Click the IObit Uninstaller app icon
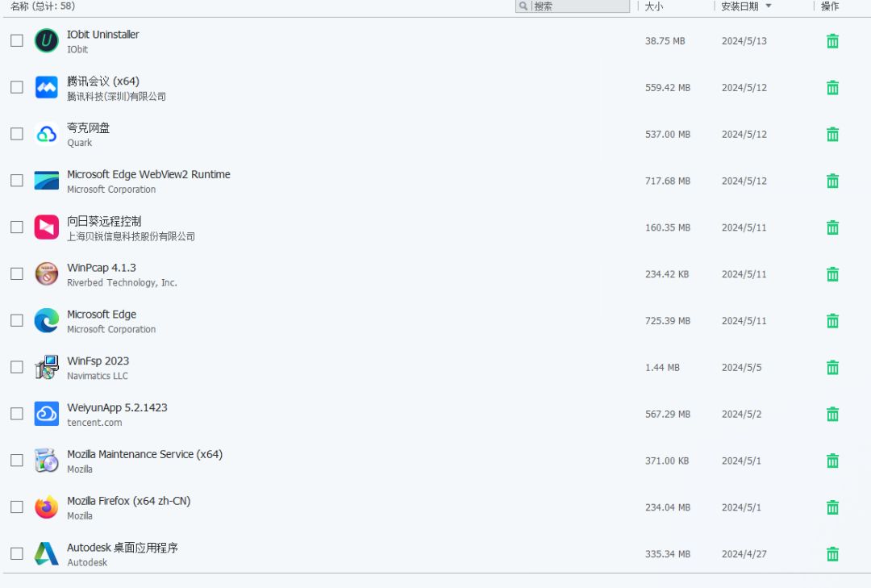871x588 pixels. click(47, 40)
